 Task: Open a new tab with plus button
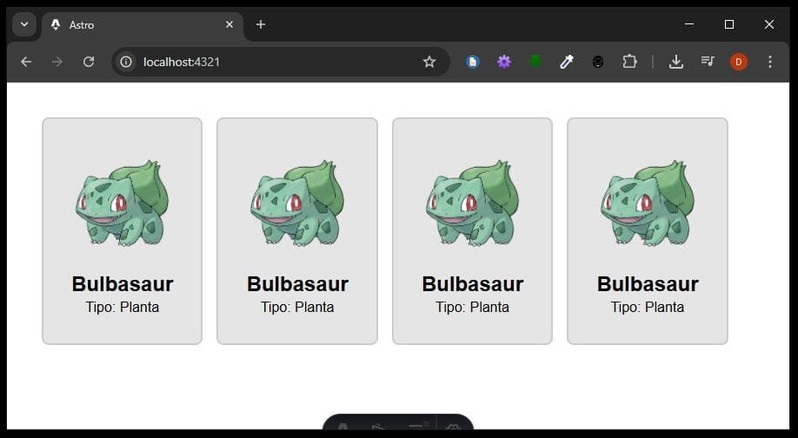pos(261,24)
